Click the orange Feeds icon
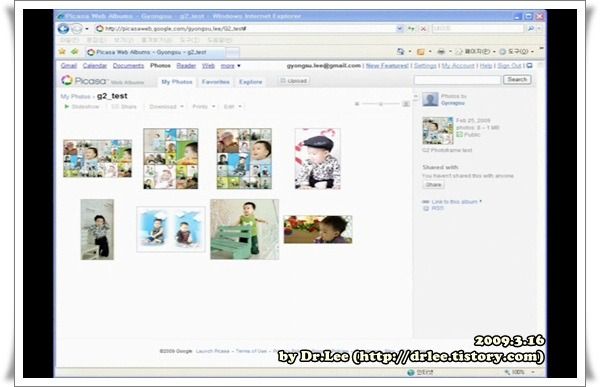 point(421,51)
